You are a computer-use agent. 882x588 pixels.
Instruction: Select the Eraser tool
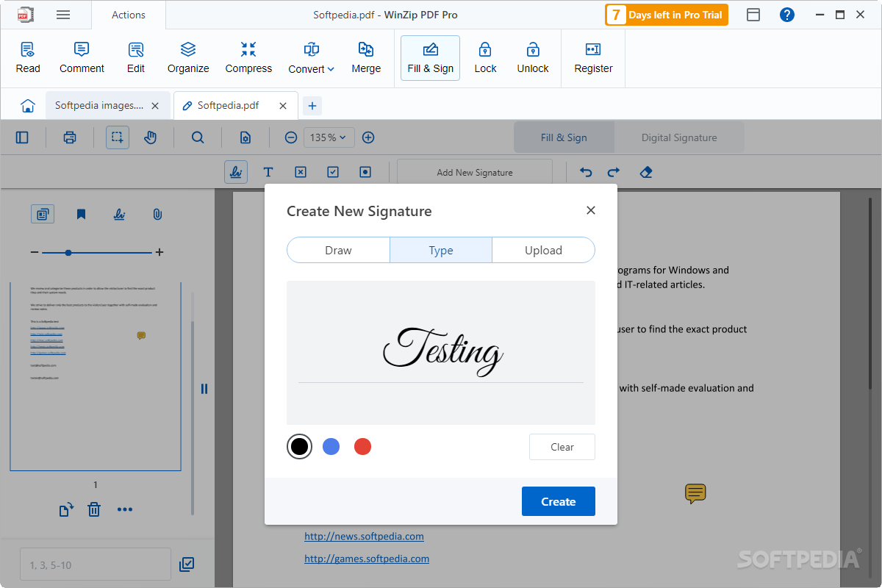[646, 172]
